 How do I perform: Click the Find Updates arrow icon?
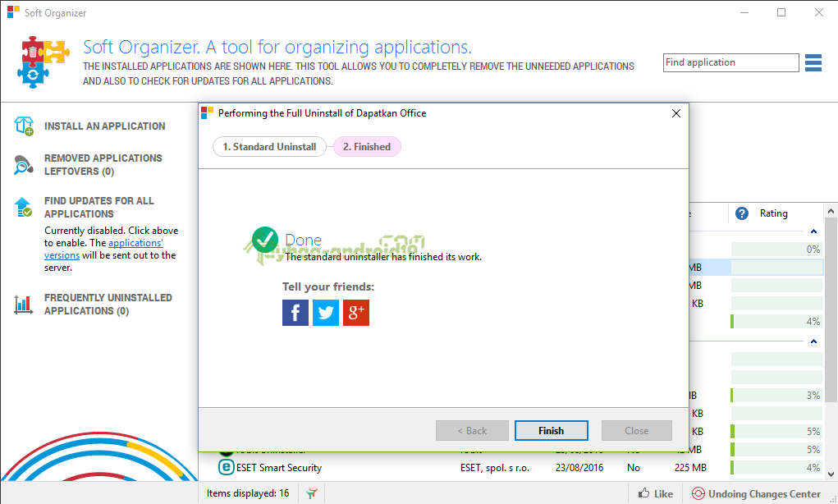23,208
